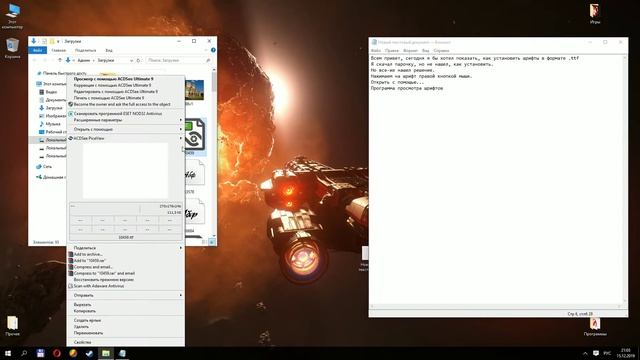Click the Windows Start button
This screenshot has width=640, height=360.
point(8,353)
